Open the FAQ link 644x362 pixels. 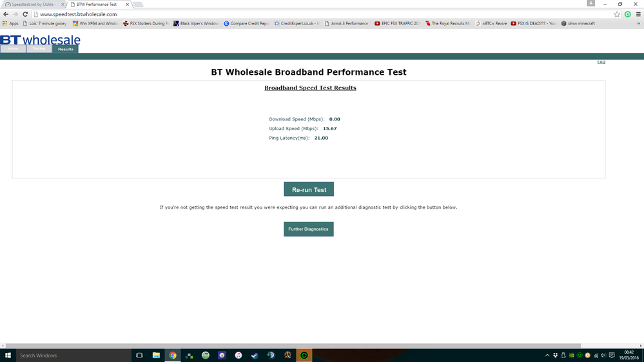601,62
